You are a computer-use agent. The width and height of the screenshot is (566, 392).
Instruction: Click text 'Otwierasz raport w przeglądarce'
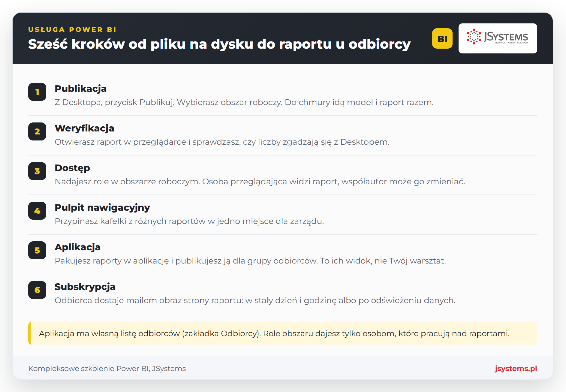120,142
